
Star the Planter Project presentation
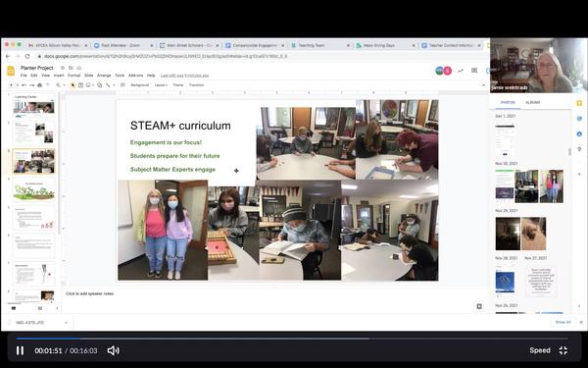coord(63,68)
